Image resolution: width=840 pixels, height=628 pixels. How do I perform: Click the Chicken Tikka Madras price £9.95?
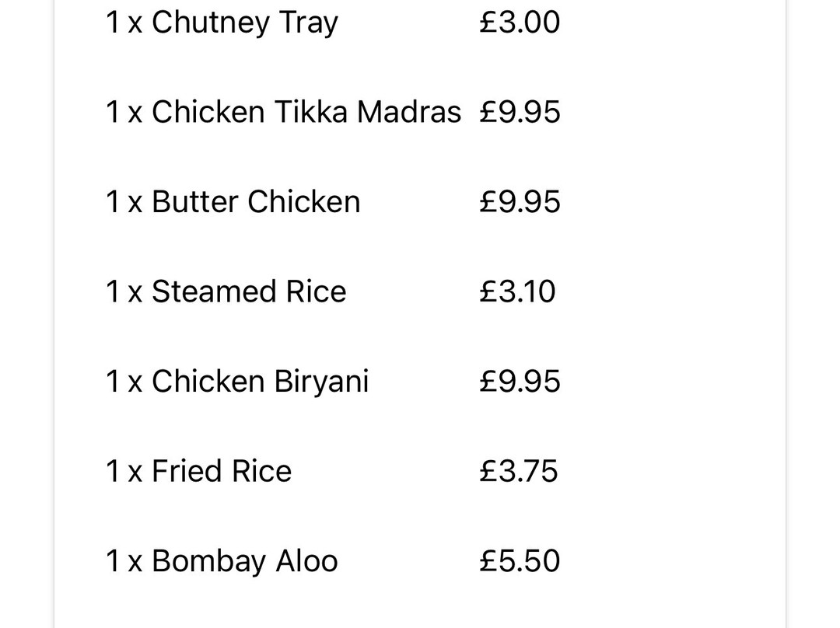tap(520, 112)
